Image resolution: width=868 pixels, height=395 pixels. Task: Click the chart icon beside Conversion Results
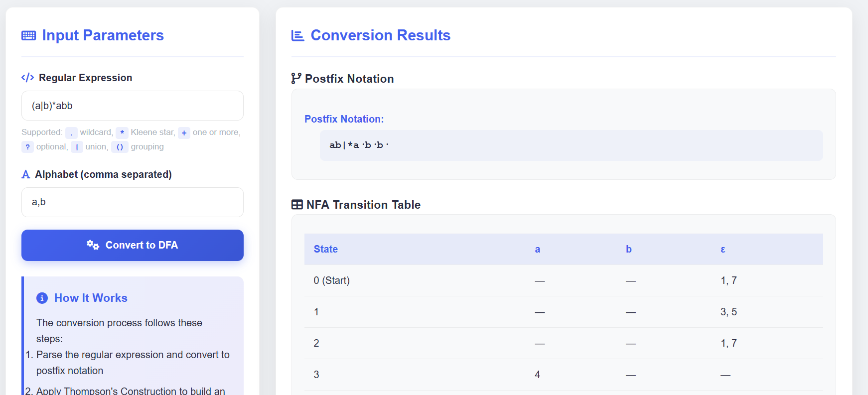[x=297, y=35]
